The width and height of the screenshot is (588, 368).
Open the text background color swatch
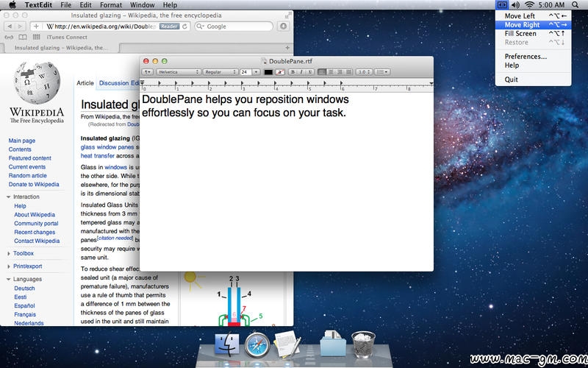pyautogui.click(x=280, y=71)
